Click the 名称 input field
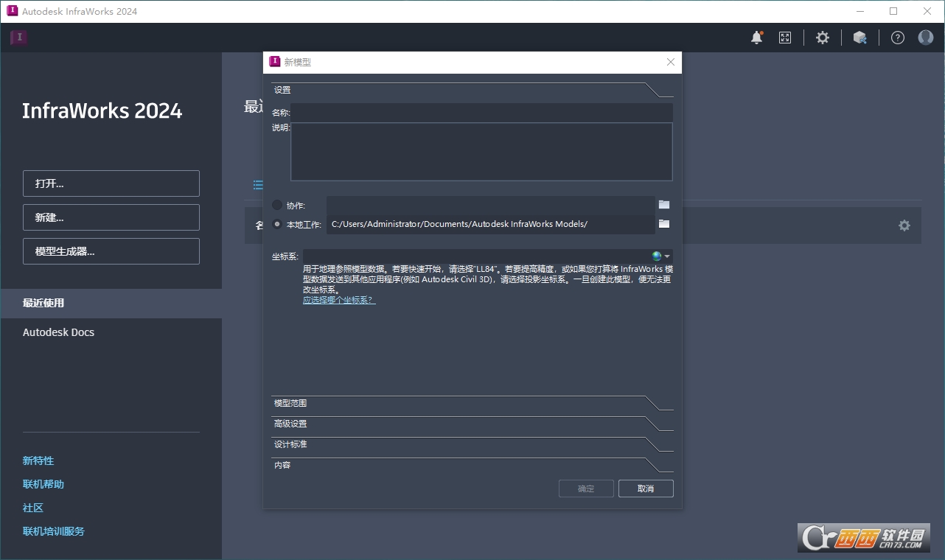The width and height of the screenshot is (945, 560). click(481, 112)
